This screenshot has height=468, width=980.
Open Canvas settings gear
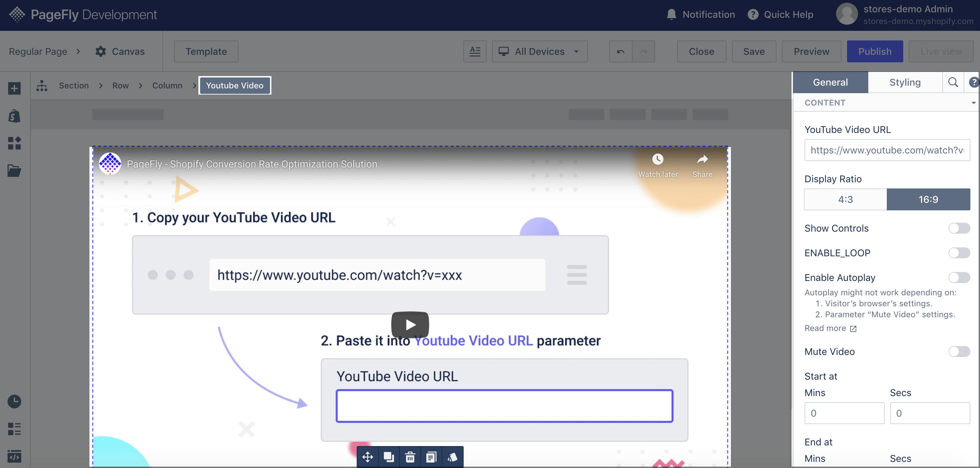click(x=100, y=51)
